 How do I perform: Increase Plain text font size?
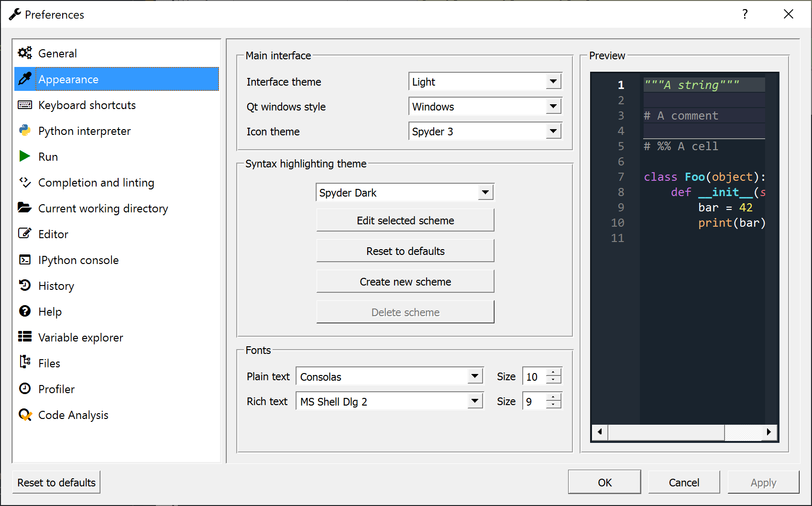pyautogui.click(x=553, y=372)
